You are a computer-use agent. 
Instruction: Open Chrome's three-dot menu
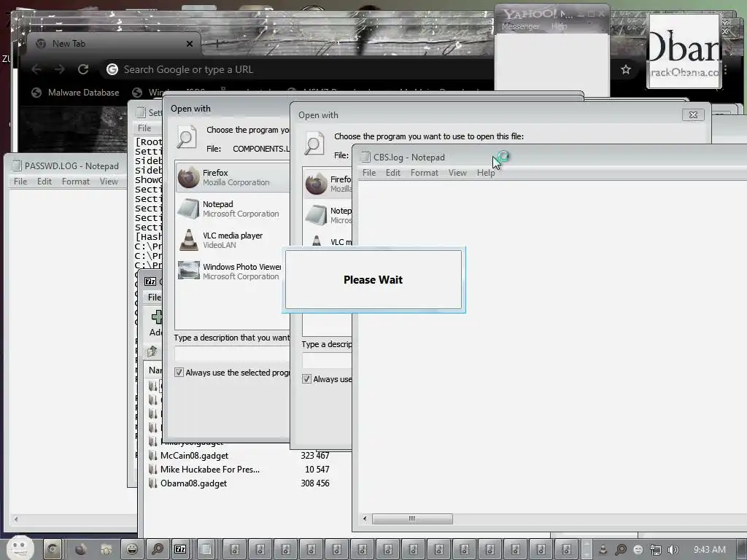(x=725, y=70)
